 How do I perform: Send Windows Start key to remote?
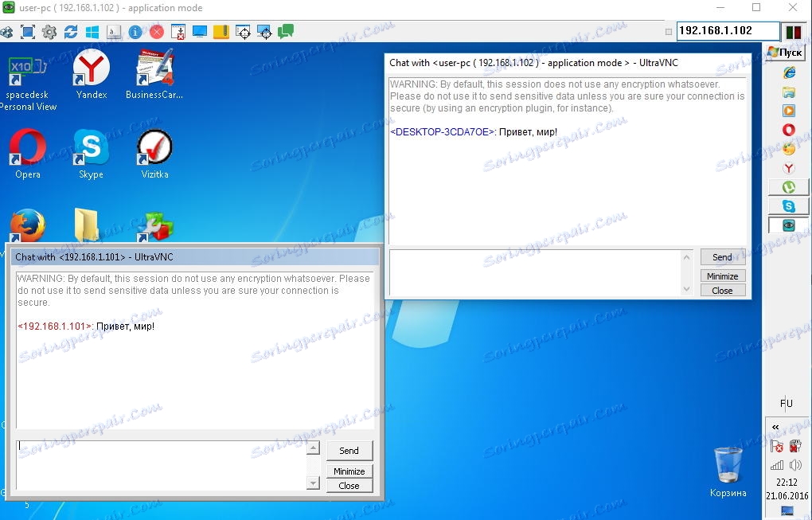pos(92,32)
